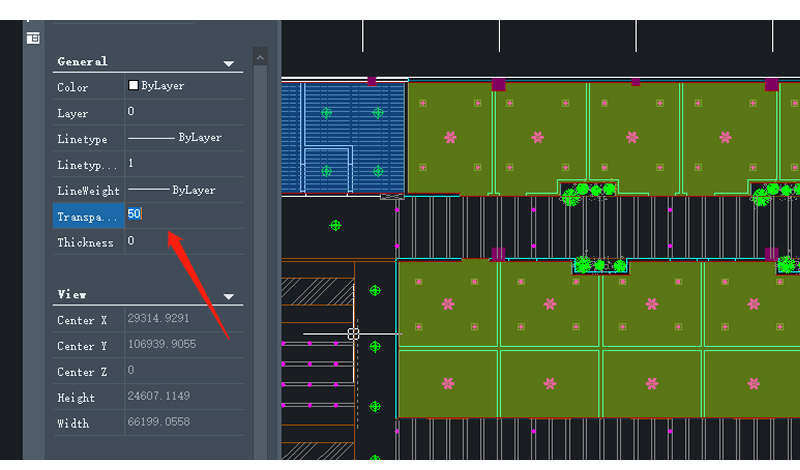Click the crosshair cursor pickbox in drawing
The height and width of the screenshot is (470, 800).
point(353,334)
